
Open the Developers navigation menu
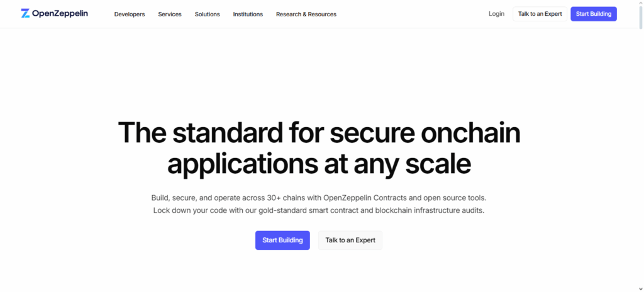pyautogui.click(x=130, y=14)
